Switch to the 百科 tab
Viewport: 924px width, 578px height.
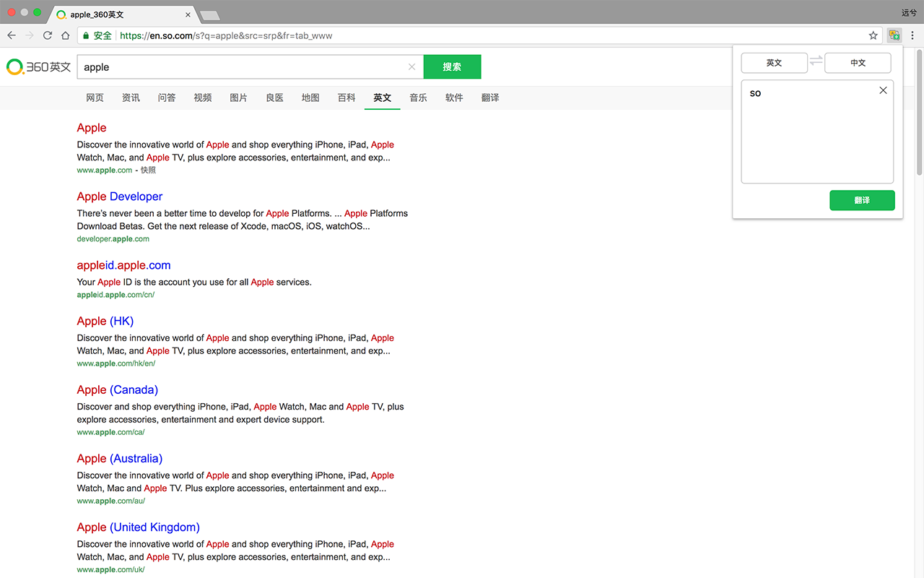[x=346, y=98]
